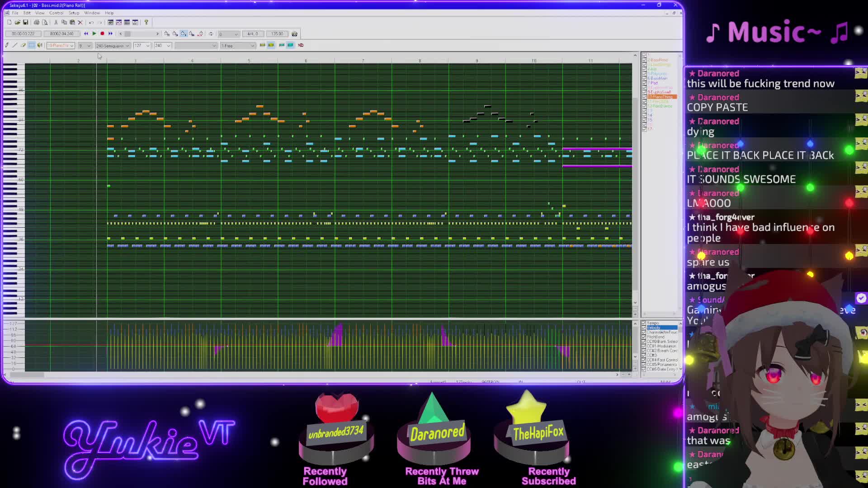The image size is (868, 488).
Task: Toggle the 2-BassReso track checkbox
Action: point(644,60)
